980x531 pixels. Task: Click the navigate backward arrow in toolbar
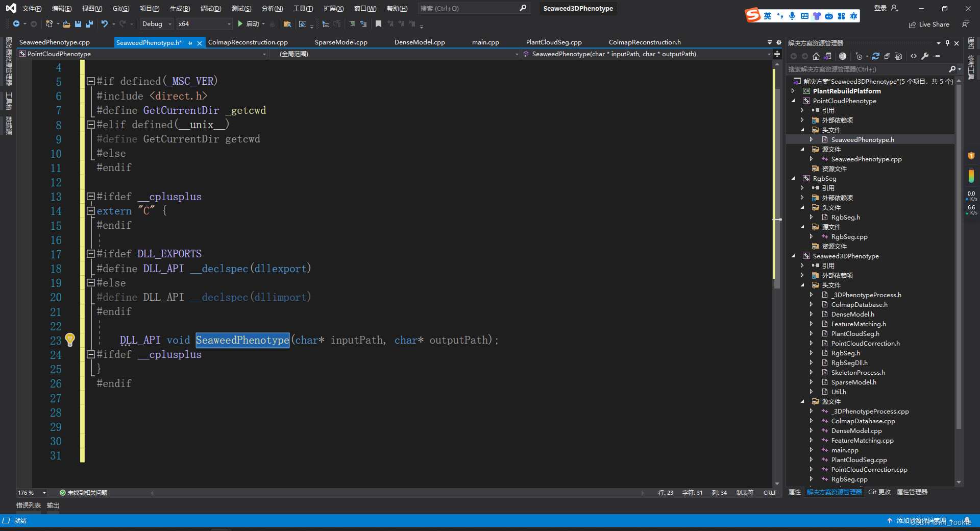[x=16, y=24]
